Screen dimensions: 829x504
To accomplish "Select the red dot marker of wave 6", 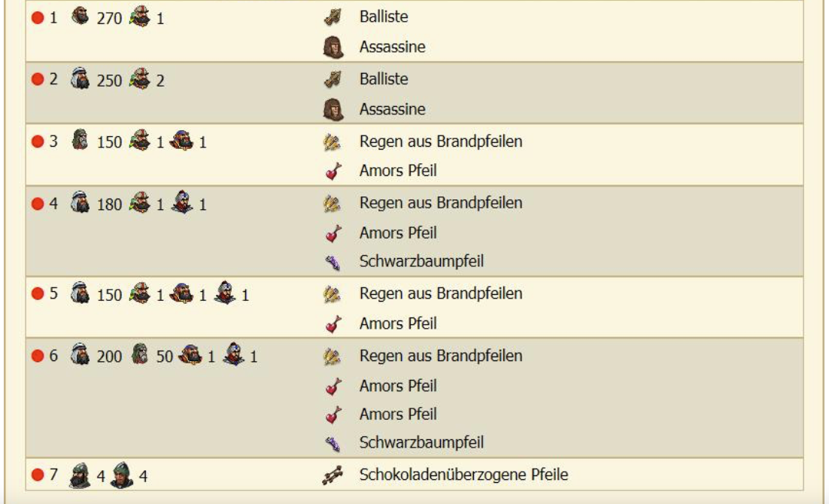I will point(38,356).
